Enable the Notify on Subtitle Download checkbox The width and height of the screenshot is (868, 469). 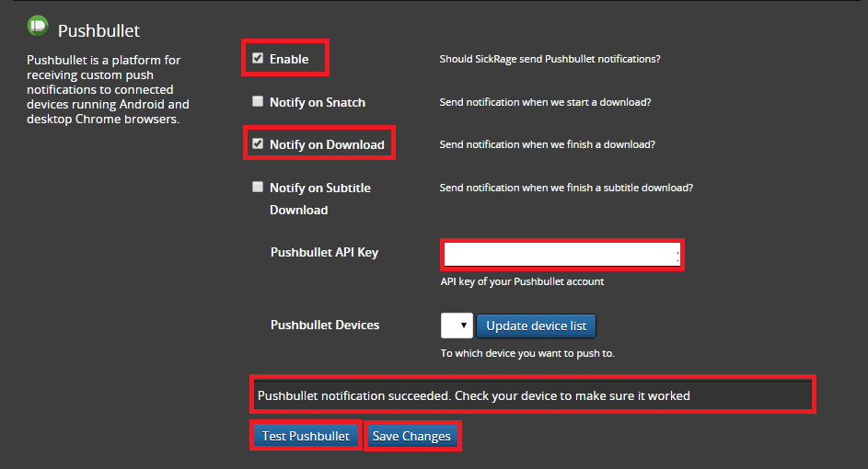point(258,187)
